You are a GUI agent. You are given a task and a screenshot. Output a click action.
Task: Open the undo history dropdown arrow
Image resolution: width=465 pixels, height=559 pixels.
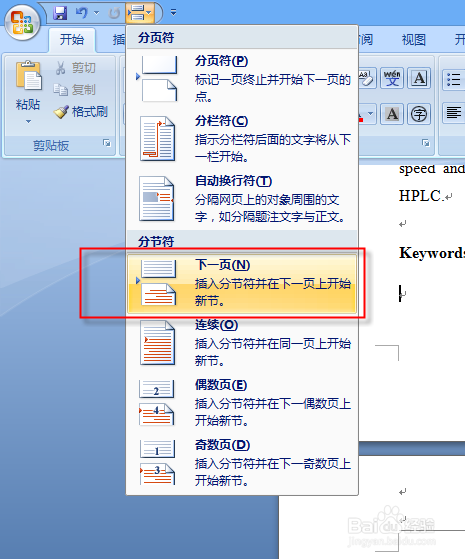coord(96,13)
